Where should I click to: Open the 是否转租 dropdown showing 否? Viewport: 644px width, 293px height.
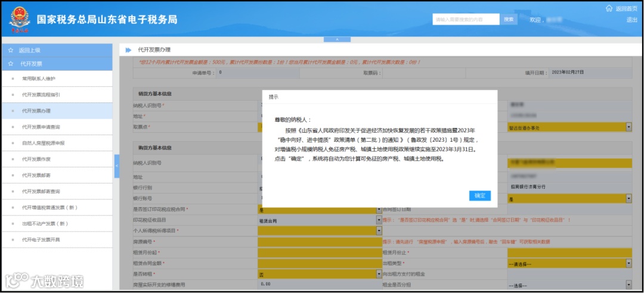[x=320, y=274]
